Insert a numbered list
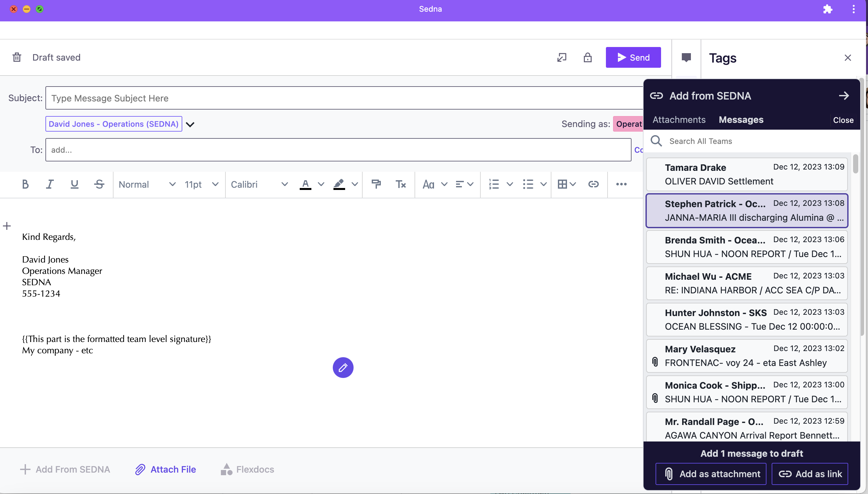 click(x=494, y=184)
